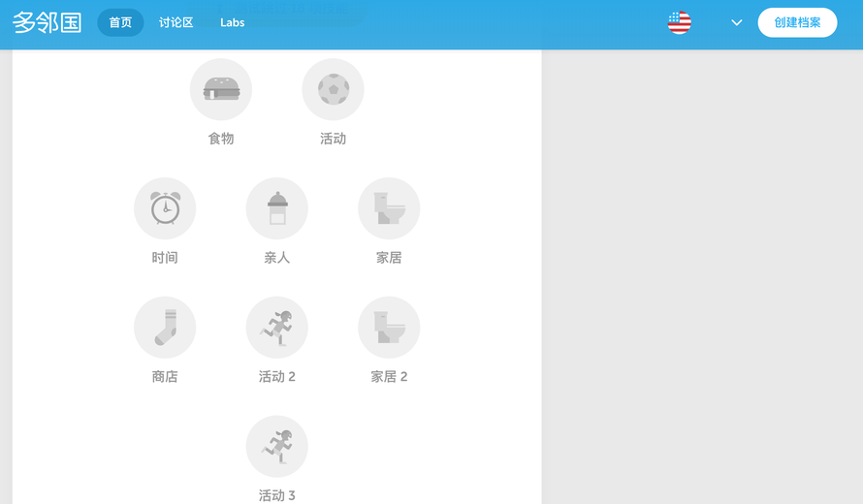
Task: Open the 商店 sock skill icon
Action: [x=165, y=328]
